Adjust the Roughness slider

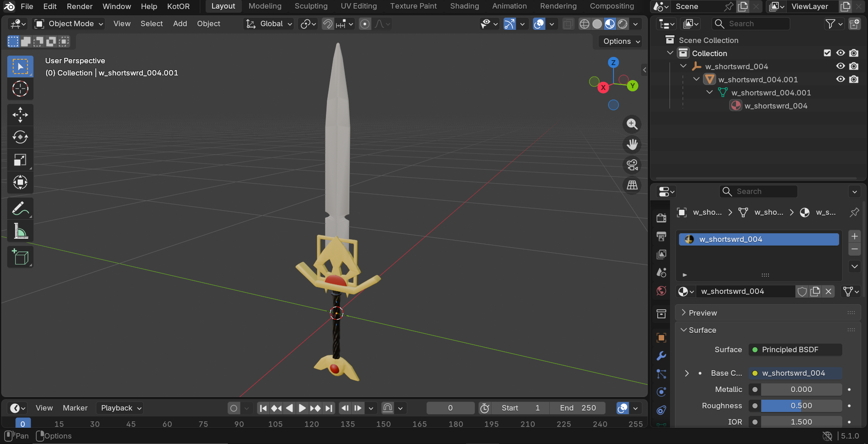click(801, 406)
